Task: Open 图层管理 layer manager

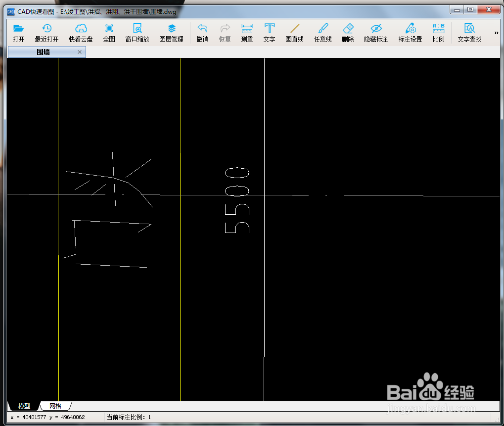Action: 171,33
